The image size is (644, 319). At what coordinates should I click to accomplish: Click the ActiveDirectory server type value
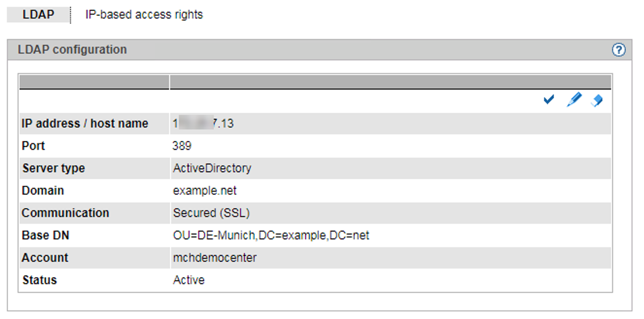tap(212, 168)
